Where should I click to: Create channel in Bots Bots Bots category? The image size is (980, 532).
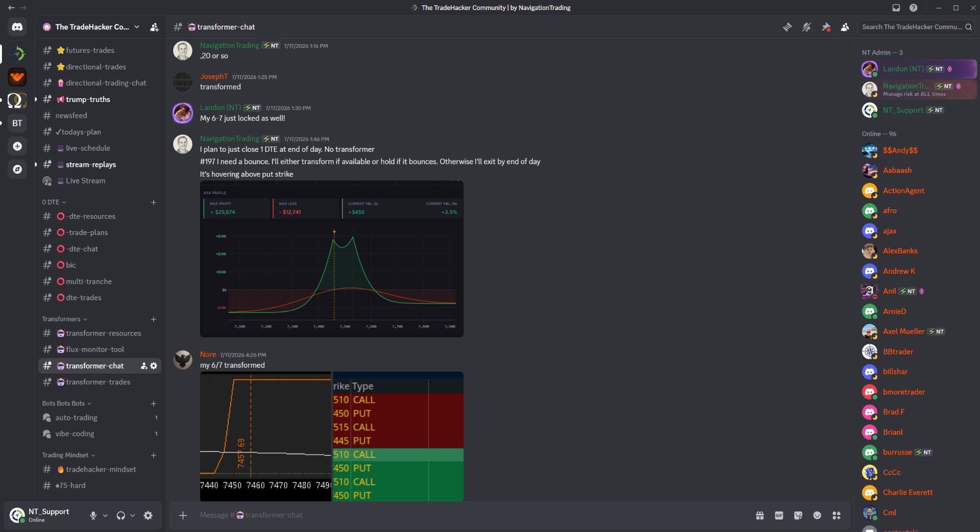click(x=154, y=404)
